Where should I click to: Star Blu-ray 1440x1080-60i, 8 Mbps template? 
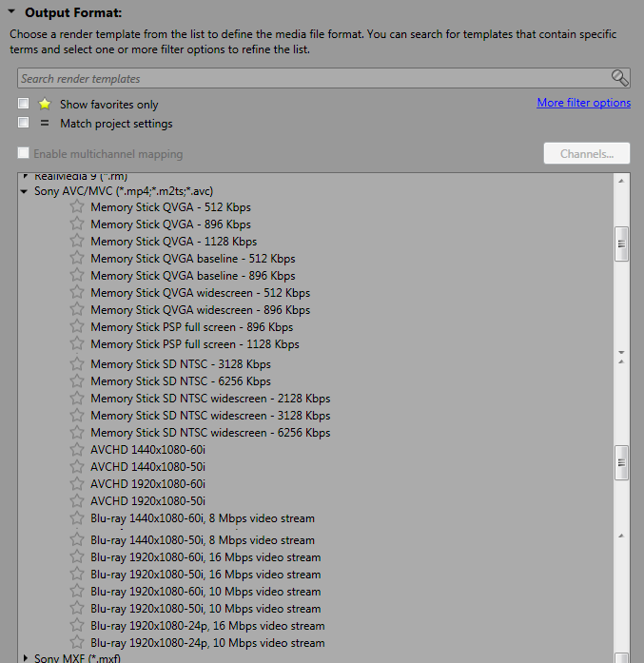coord(77,518)
